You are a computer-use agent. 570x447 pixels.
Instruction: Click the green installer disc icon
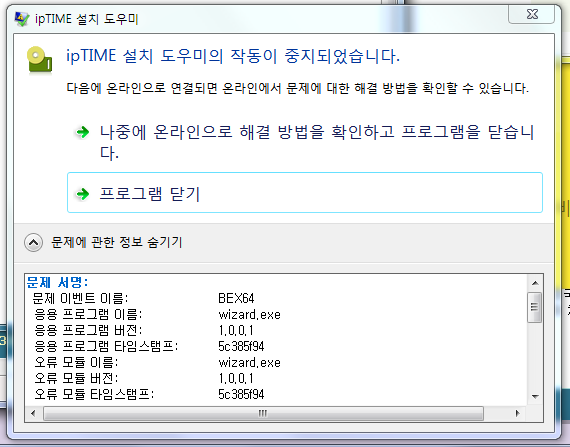pos(40,60)
